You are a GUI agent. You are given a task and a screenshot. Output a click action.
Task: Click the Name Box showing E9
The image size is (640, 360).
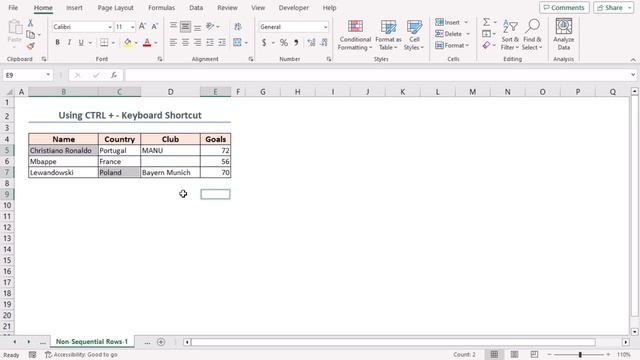click(x=27, y=75)
